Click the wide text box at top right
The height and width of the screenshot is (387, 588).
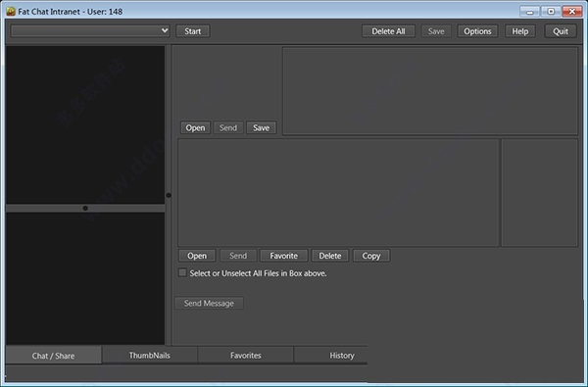click(430, 91)
